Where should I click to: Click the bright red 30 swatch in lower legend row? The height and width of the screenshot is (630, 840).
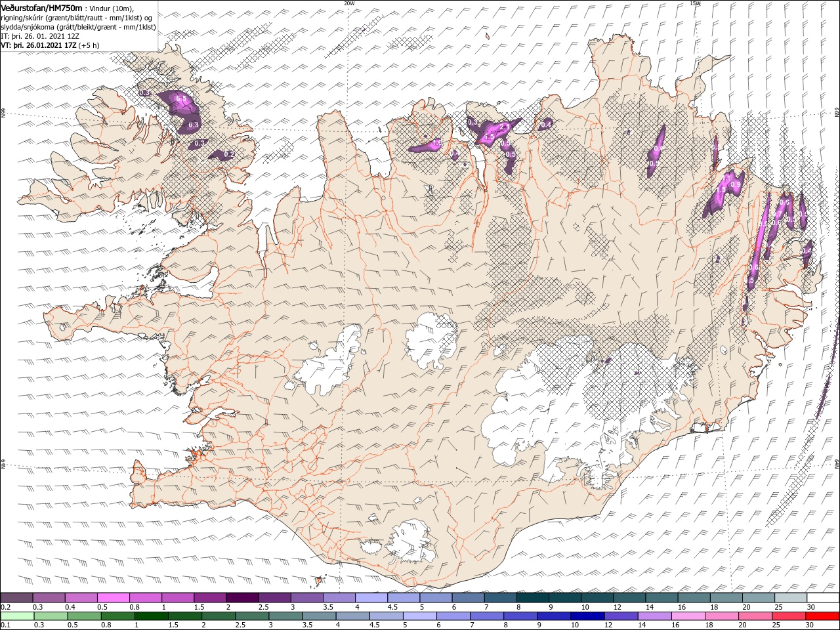[823, 616]
